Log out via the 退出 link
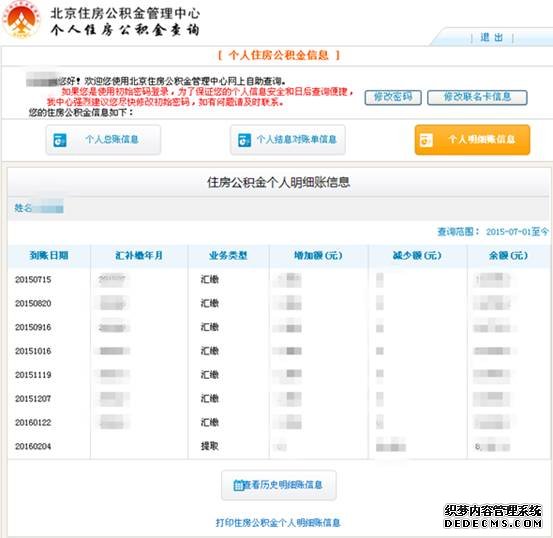553x538 pixels. [491, 37]
